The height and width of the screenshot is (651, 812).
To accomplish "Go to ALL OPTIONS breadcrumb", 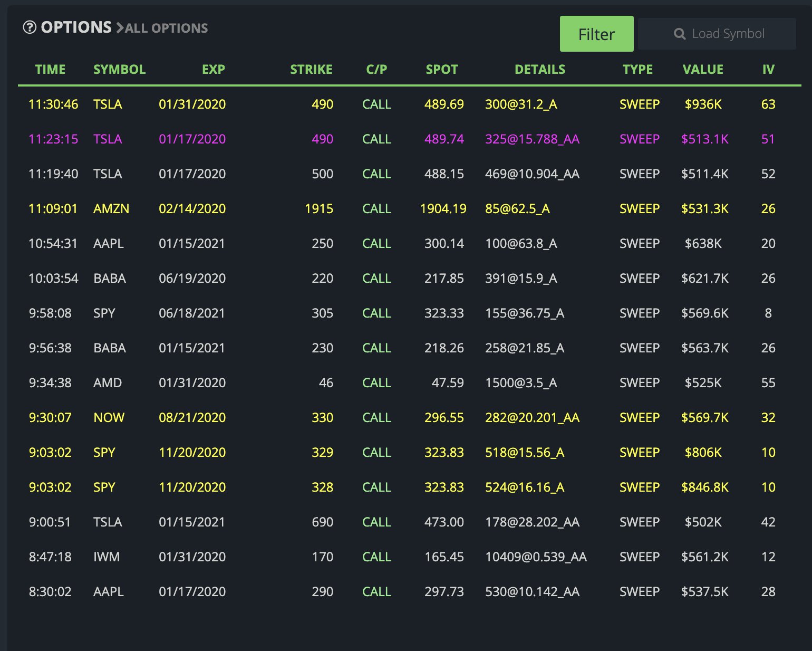I will (166, 28).
